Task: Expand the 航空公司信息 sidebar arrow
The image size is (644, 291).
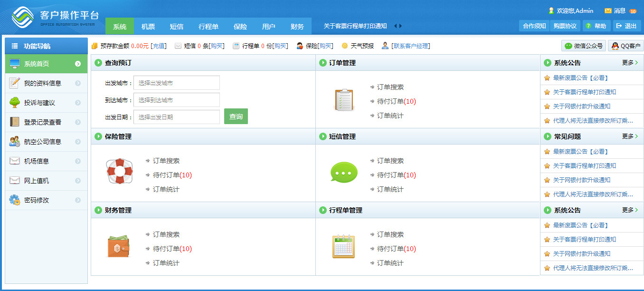Action: (78, 142)
